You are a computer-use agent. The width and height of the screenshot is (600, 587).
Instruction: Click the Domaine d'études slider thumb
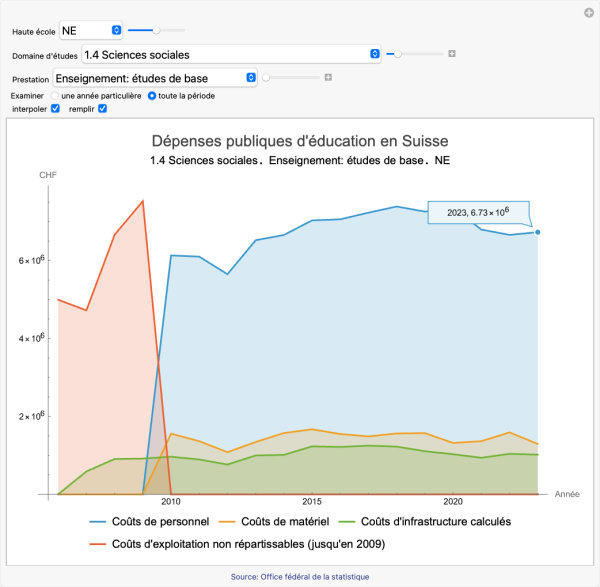pos(399,54)
